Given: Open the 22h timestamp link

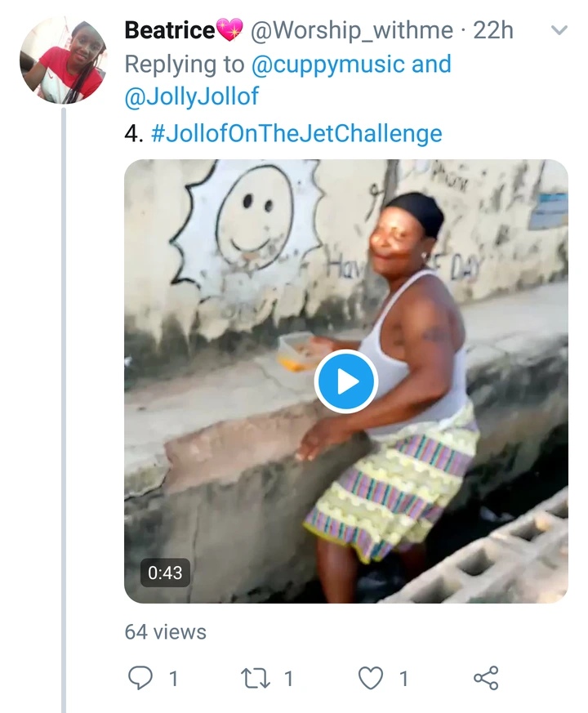Looking at the screenshot, I should (493, 31).
